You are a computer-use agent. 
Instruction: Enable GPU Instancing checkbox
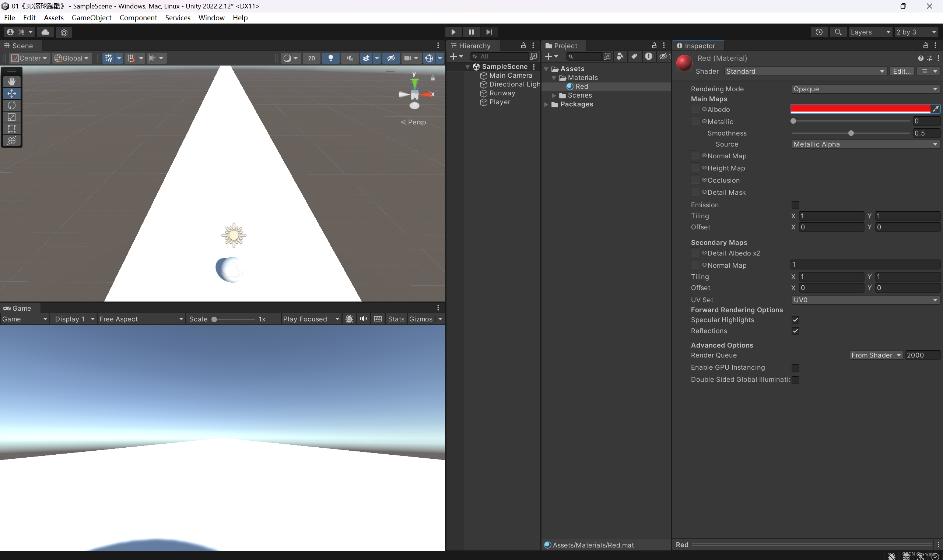click(x=795, y=367)
